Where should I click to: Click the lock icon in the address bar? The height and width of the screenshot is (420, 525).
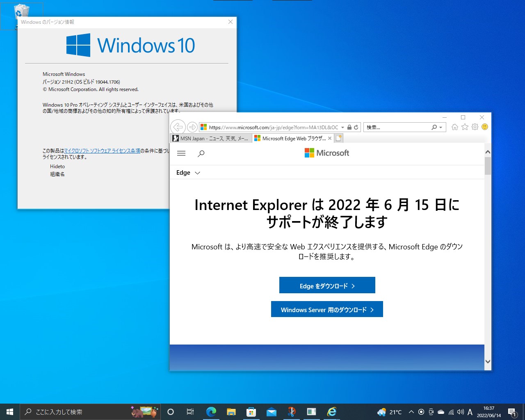pos(349,127)
